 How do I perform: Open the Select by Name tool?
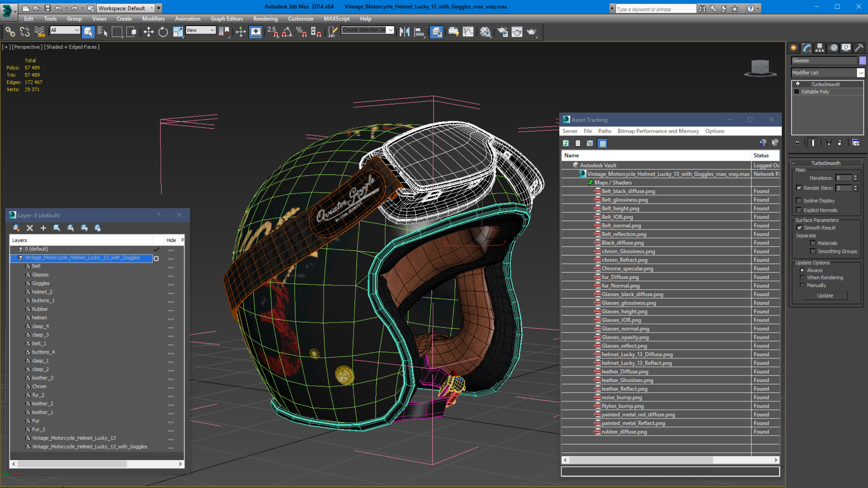coord(102,32)
